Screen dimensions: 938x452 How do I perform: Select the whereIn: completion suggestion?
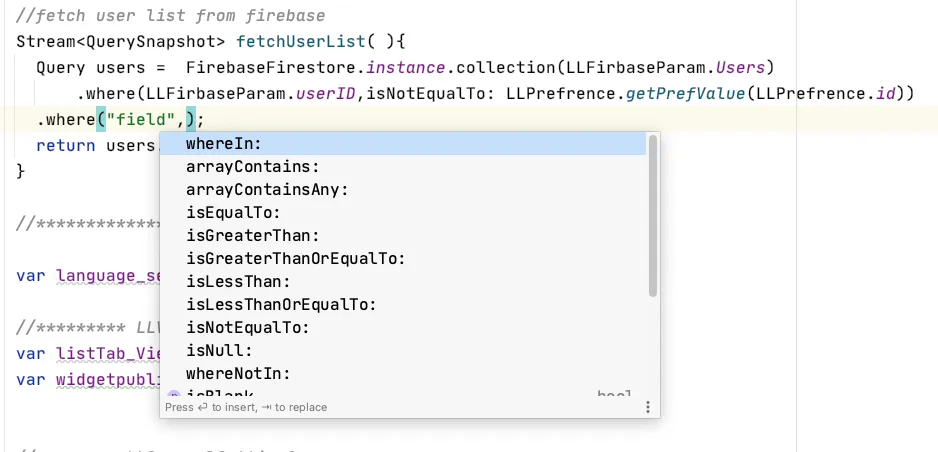403,144
